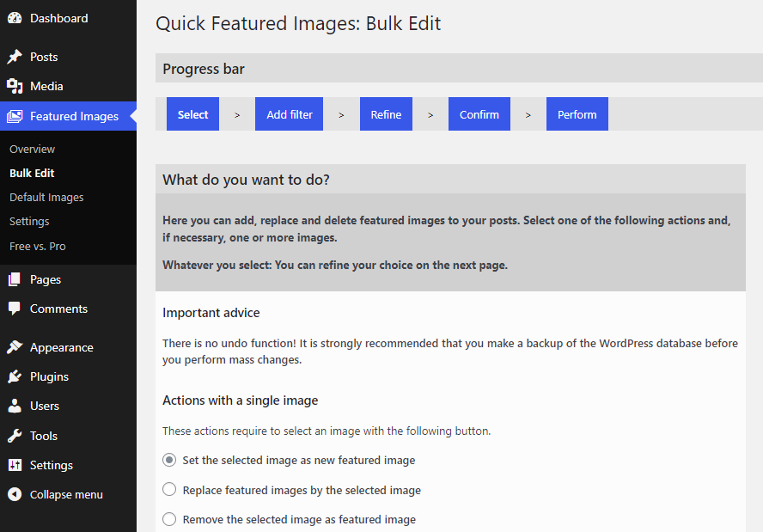The image size is (763, 532).
Task: Open the Featured Images menu label
Action: click(x=74, y=116)
